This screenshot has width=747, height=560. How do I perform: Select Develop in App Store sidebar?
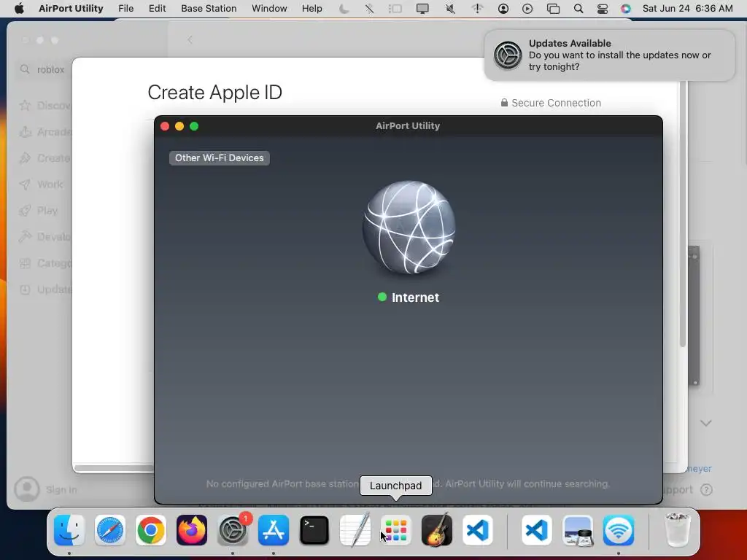click(44, 237)
